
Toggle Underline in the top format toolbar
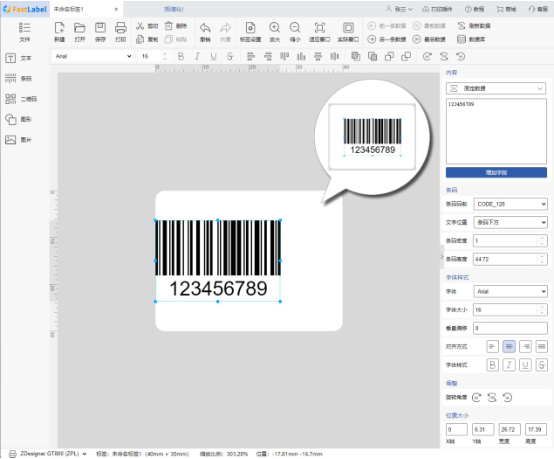(x=213, y=56)
